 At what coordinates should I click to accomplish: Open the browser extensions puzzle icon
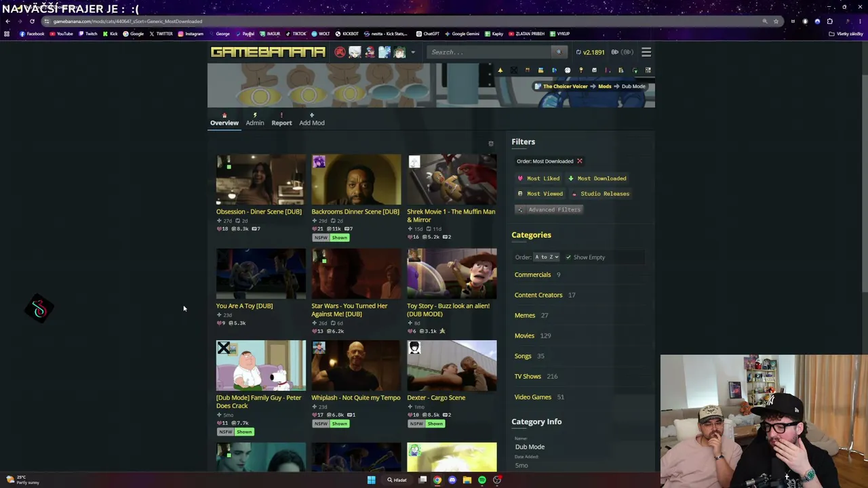pyautogui.click(x=829, y=21)
